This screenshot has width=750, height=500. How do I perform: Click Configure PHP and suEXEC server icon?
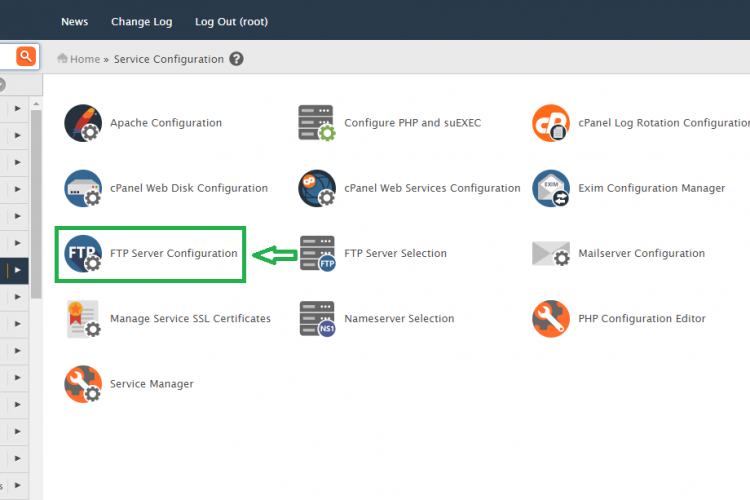click(x=317, y=123)
